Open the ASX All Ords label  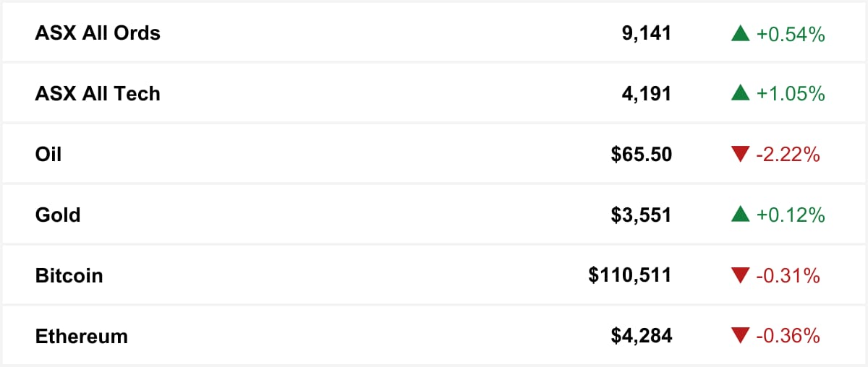98,33
